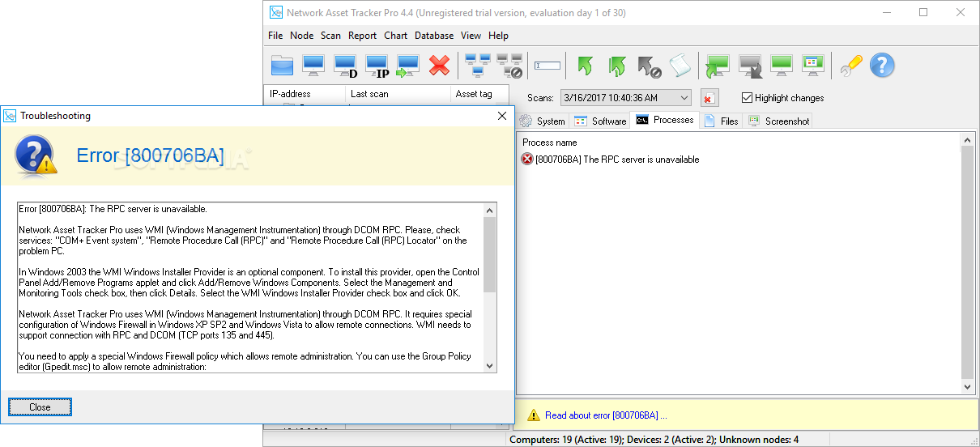
Task: Click the single green scan arrow icon
Action: point(585,66)
